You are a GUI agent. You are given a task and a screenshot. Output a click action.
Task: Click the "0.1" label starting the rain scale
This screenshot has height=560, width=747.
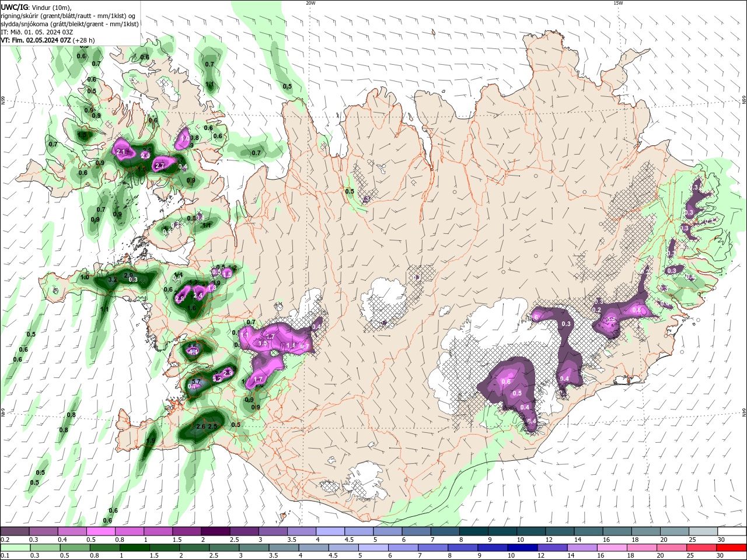5,556
